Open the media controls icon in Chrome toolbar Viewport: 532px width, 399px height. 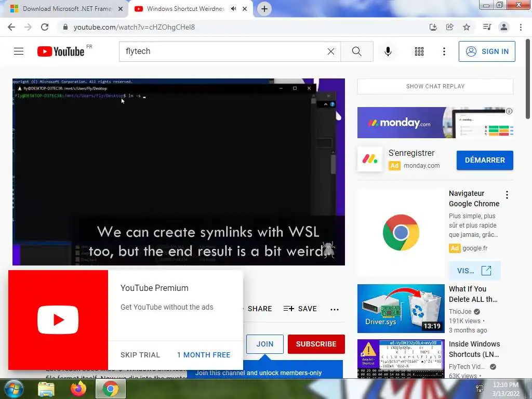coord(487,27)
